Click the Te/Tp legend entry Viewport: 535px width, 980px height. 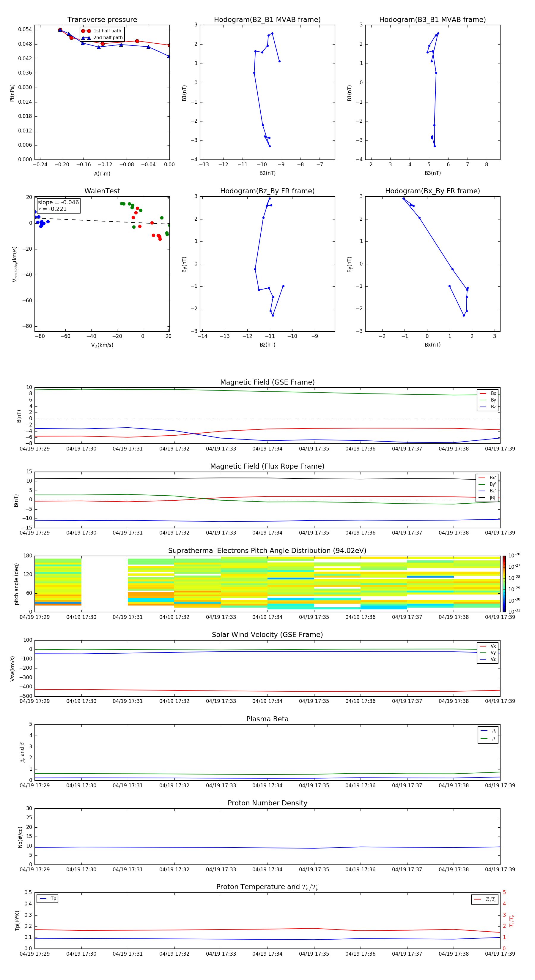pos(484,899)
